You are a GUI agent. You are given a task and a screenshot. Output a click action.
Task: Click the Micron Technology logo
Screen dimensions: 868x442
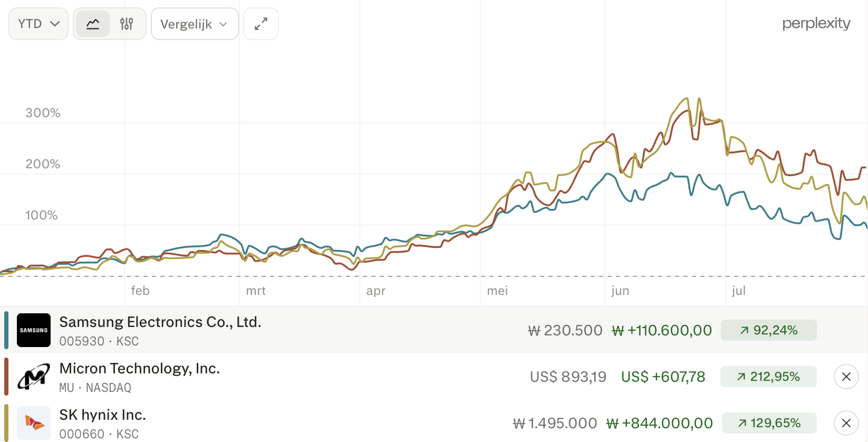34,377
